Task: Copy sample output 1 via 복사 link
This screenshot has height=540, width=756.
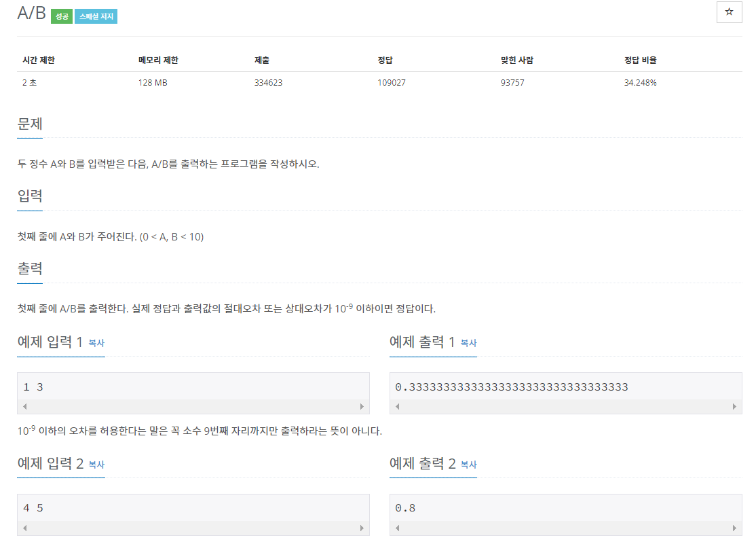Action: point(469,343)
